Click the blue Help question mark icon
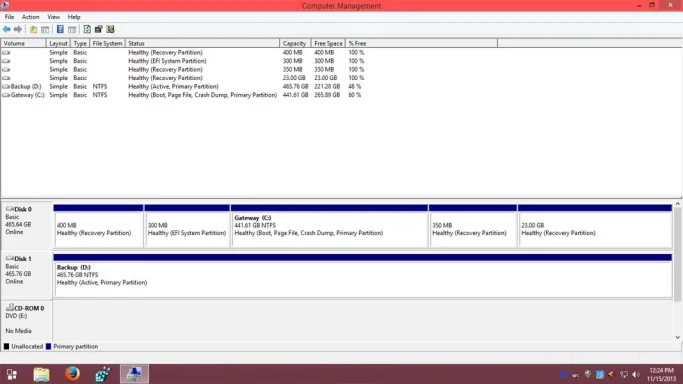The height and width of the screenshot is (384, 683). 60,29
